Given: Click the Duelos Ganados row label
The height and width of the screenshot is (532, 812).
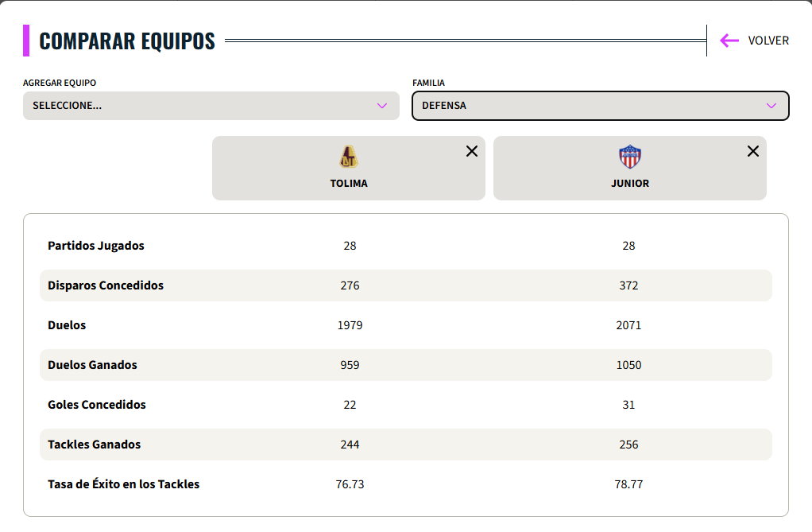Looking at the screenshot, I should click(92, 365).
